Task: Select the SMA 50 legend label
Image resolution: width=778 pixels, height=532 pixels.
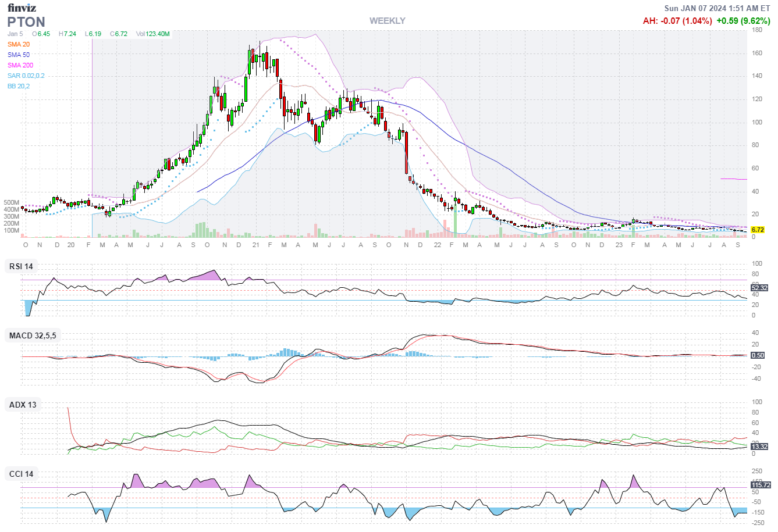Action: click(19, 55)
